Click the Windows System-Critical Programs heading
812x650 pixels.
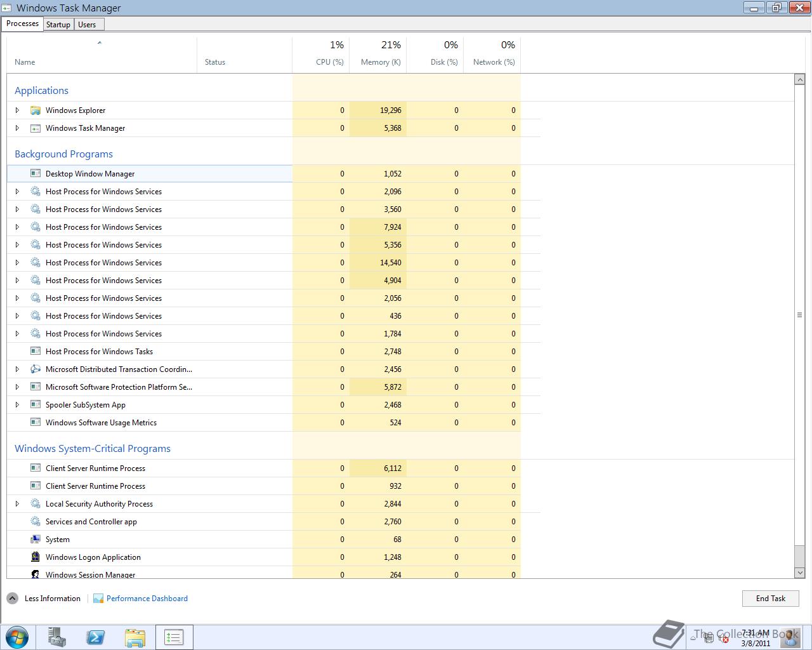(x=93, y=449)
